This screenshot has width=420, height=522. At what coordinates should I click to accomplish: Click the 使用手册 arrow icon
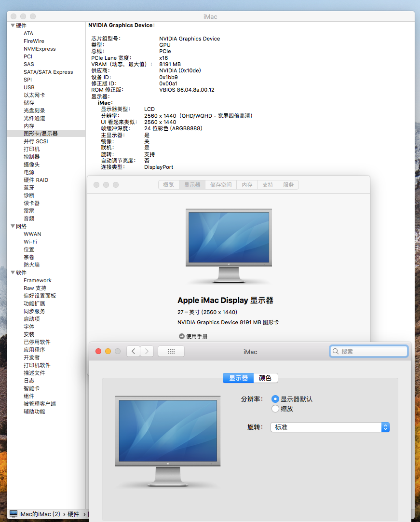[182, 336]
